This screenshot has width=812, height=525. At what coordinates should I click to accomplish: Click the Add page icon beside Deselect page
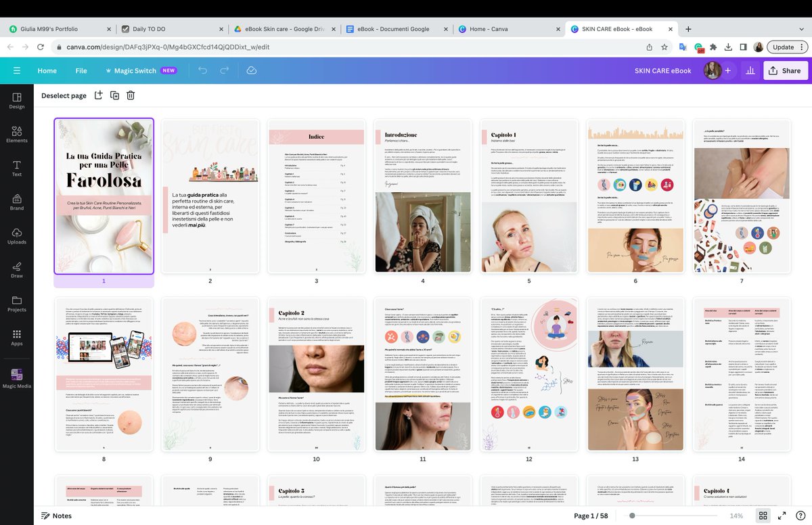(98, 95)
